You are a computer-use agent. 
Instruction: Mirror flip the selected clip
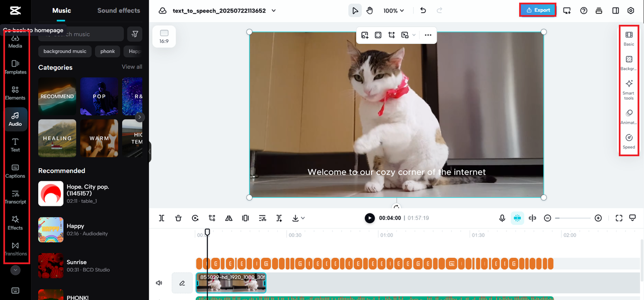click(x=229, y=218)
